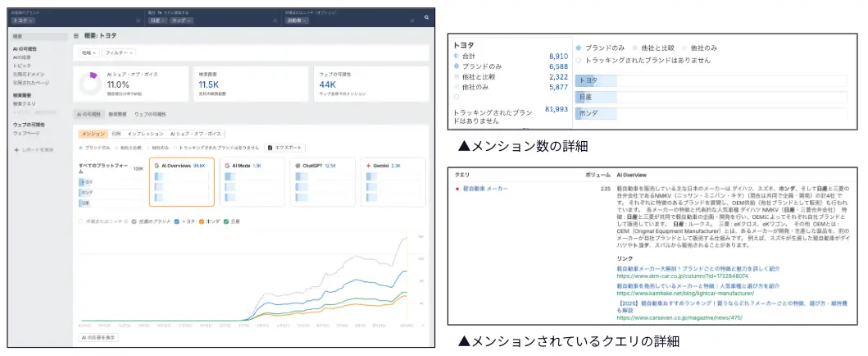Open the フィルター dropdown
The height and width of the screenshot is (356, 868).
pos(118,52)
